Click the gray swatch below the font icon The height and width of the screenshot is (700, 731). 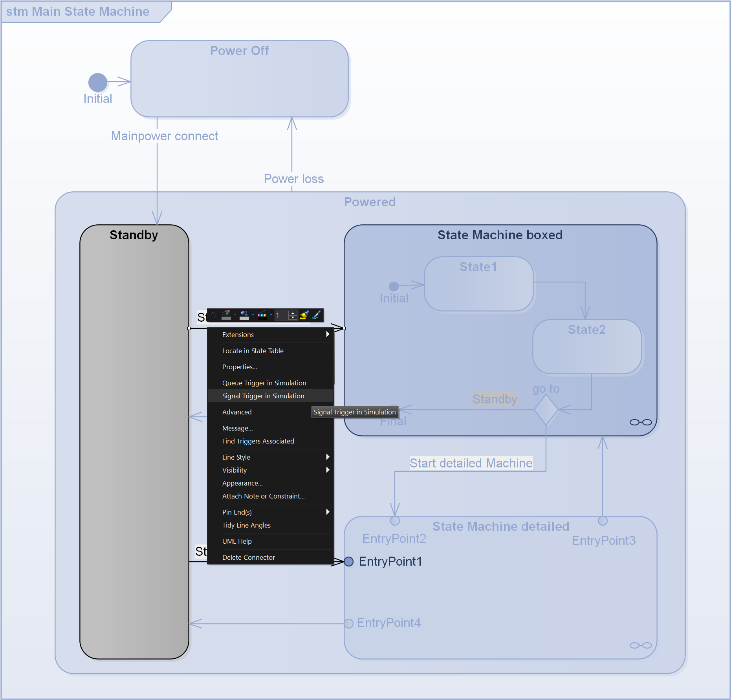point(226,318)
